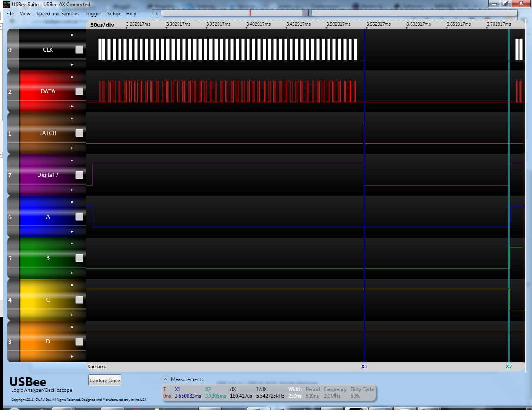Click the dX value 180,417us
The width and height of the screenshot is (532, 410).
click(x=241, y=396)
